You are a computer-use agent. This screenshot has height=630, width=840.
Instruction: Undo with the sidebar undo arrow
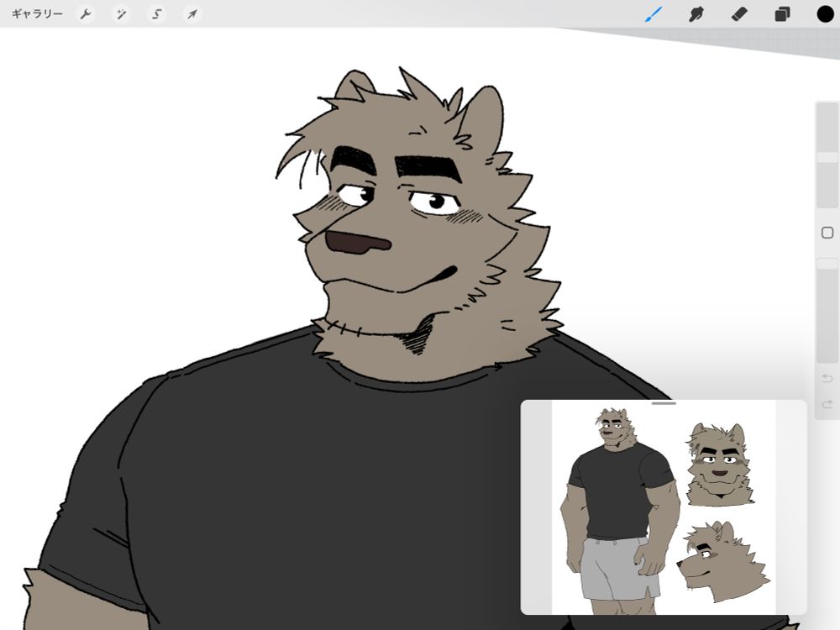coord(827,378)
